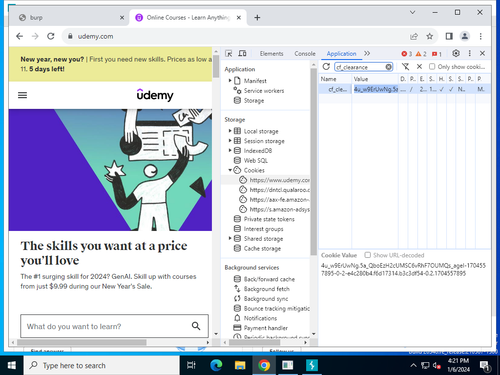The height and width of the screenshot is (375, 500).
Task: Collapse the Cookies tree node
Action: (230, 170)
